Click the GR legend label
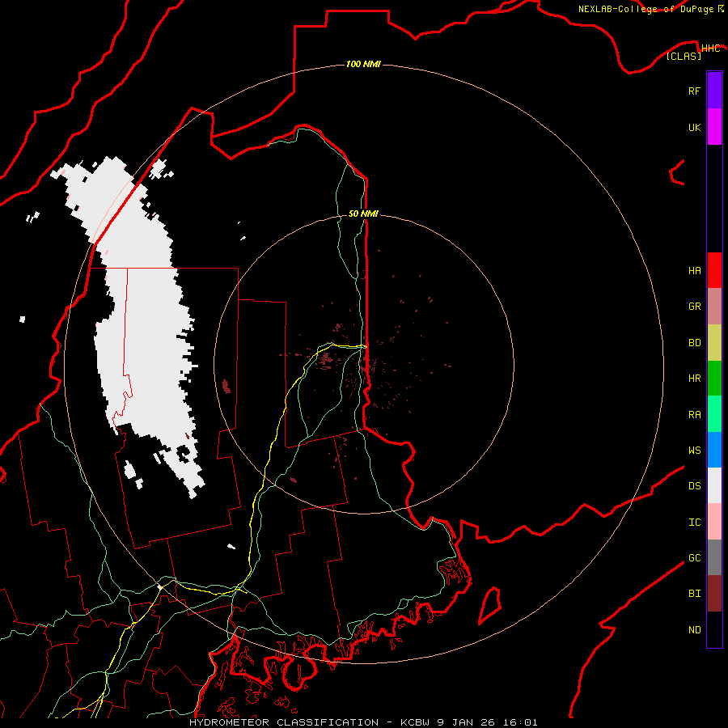728x728 pixels. point(694,307)
